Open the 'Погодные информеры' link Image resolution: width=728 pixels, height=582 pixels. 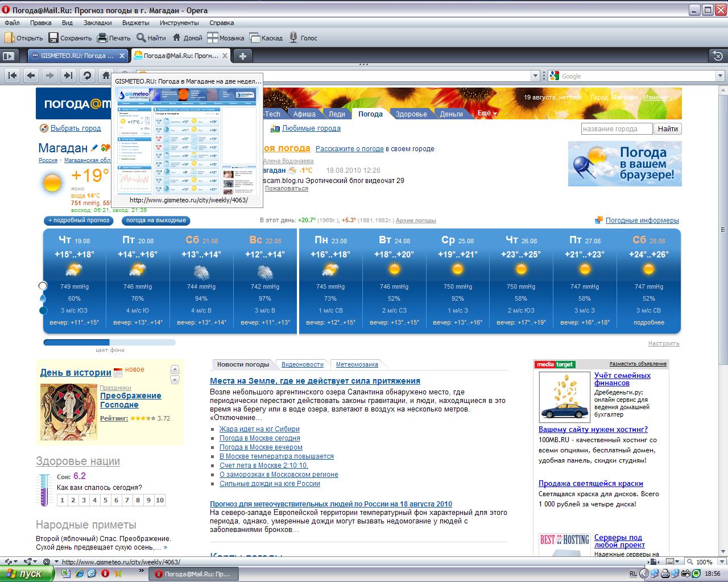point(642,221)
